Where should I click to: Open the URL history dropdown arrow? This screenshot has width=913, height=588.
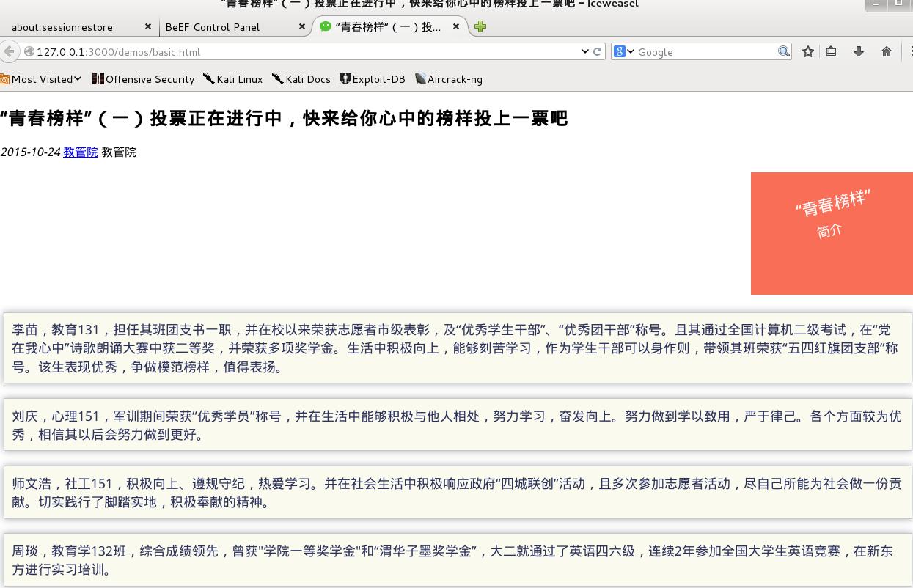584,51
